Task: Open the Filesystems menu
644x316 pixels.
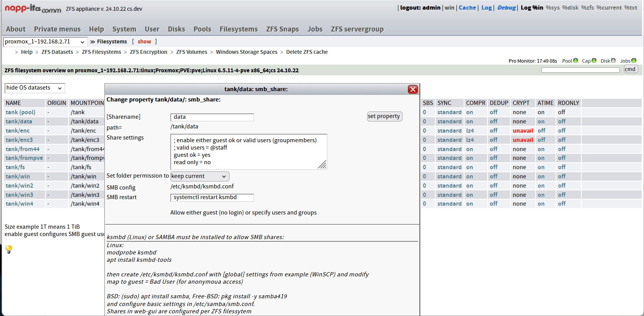Action: tap(239, 29)
